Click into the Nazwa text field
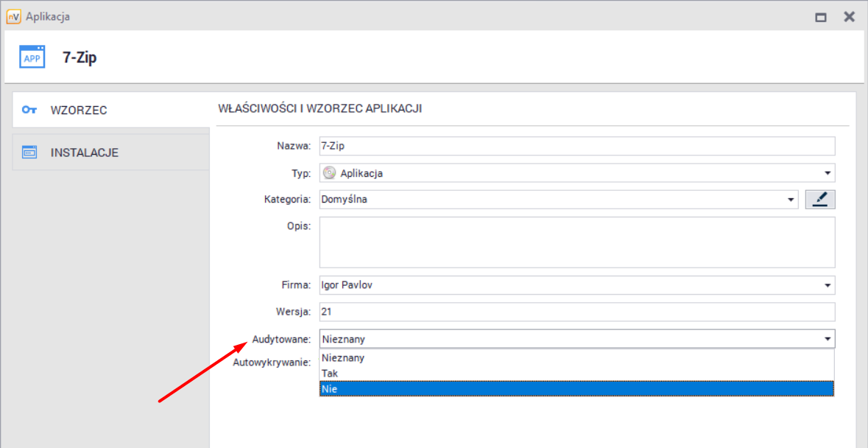Screen dimensions: 868x448 point(576,146)
